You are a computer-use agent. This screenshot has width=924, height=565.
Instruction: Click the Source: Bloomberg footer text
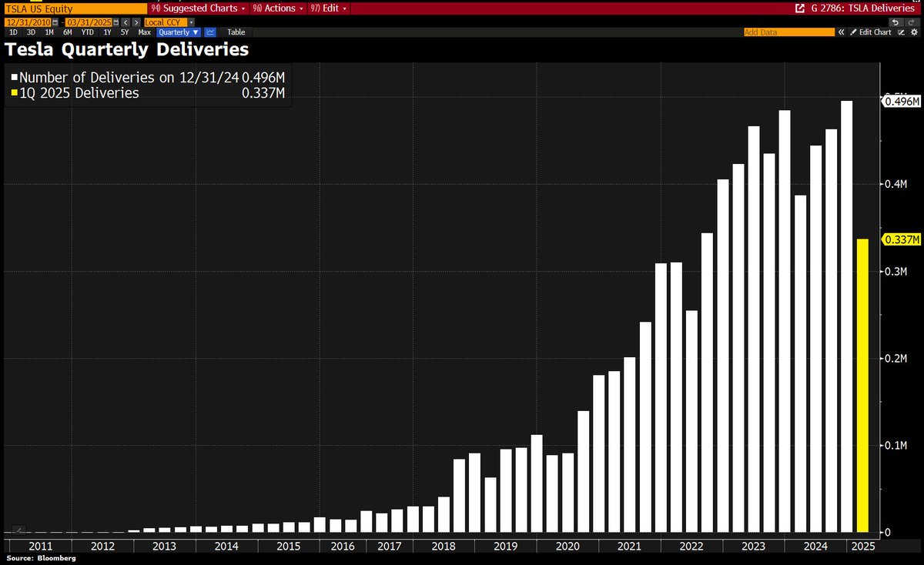point(42,558)
